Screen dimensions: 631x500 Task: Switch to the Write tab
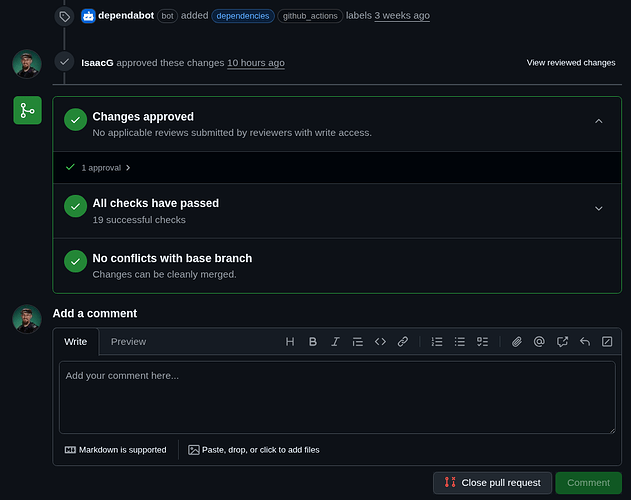coord(76,342)
